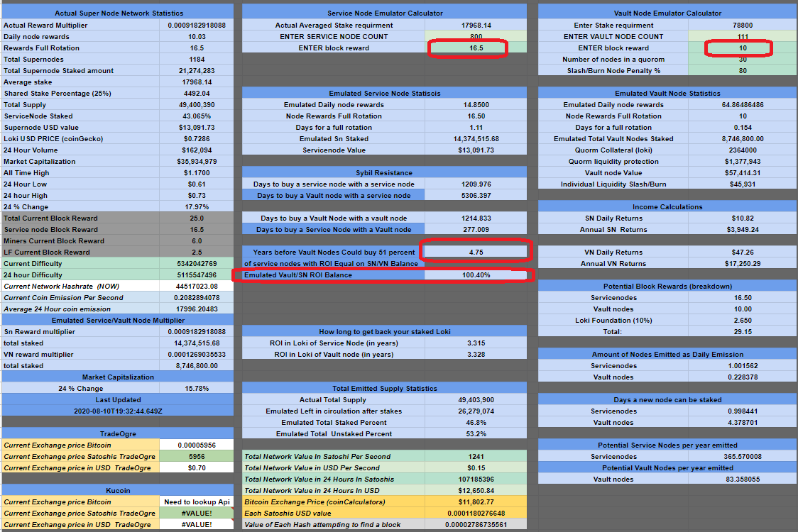Select the Slash/Burn Node Penalty percentage cell
This screenshot has width=798, height=532.
coord(743,70)
